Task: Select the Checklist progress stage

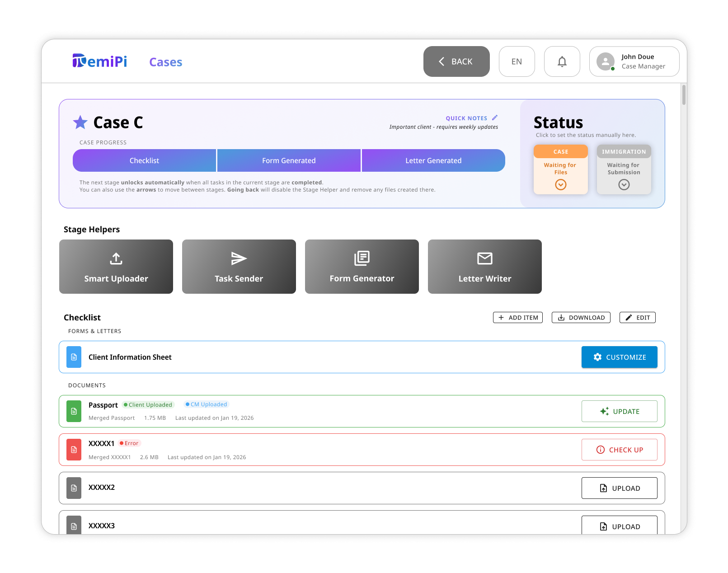Action: tap(144, 160)
